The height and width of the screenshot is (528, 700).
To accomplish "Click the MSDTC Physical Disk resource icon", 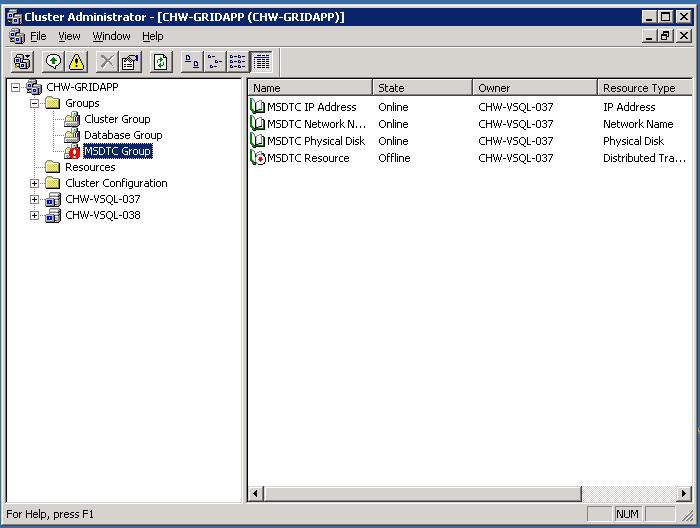I will tap(258, 141).
